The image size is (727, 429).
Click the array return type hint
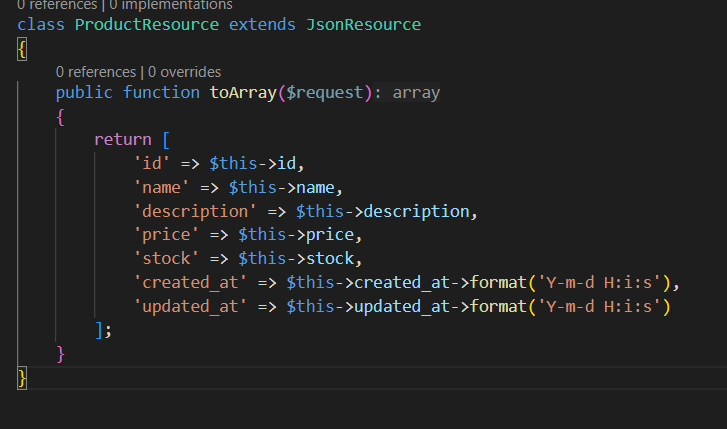[x=415, y=93]
